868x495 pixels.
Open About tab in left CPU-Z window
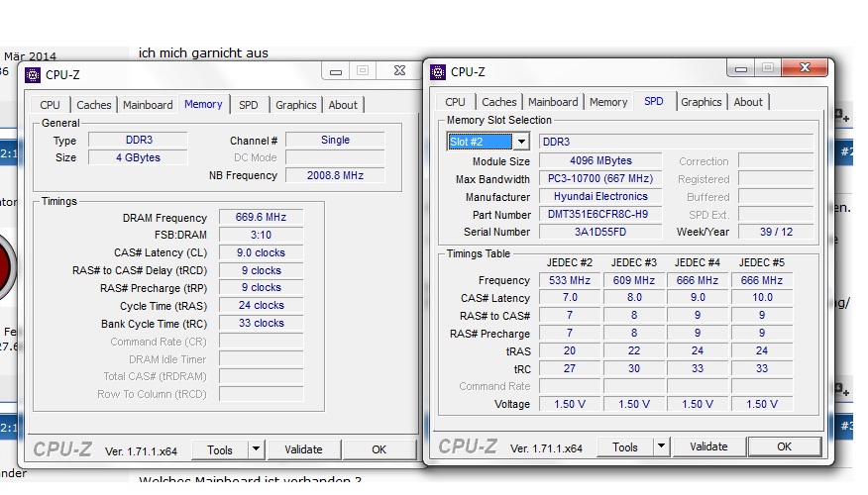(x=343, y=105)
